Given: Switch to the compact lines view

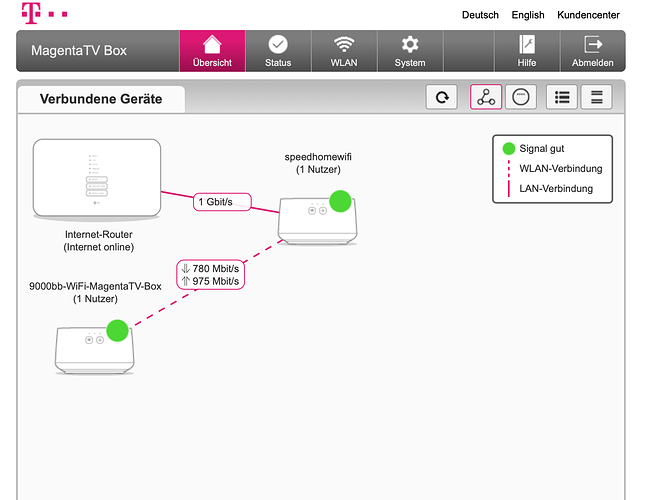Looking at the screenshot, I should pos(597,97).
